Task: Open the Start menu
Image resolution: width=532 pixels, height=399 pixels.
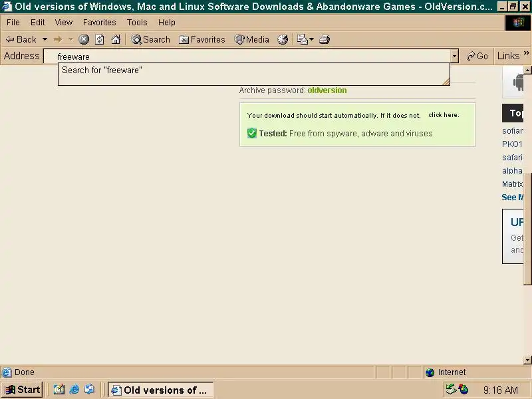Action: pyautogui.click(x=22, y=390)
